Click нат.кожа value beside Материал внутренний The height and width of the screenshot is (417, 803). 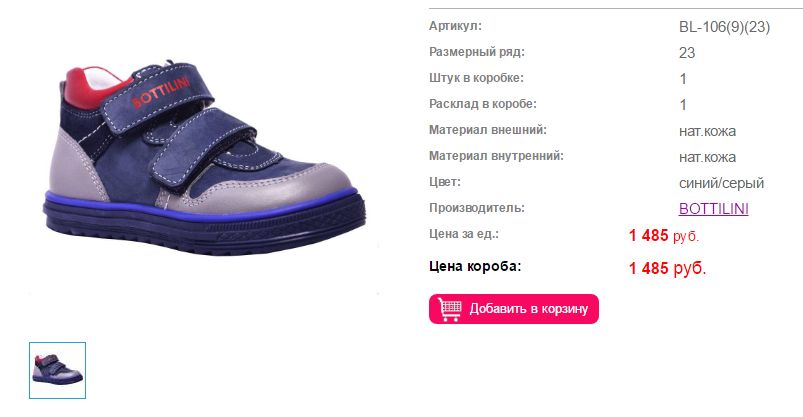click(x=707, y=157)
